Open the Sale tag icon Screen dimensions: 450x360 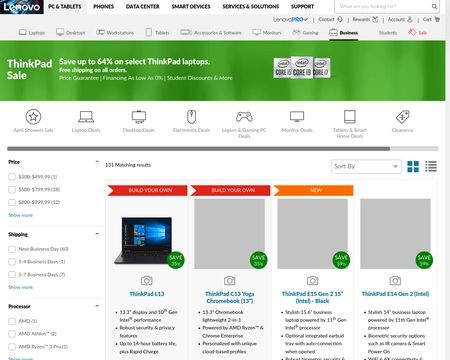(x=412, y=32)
